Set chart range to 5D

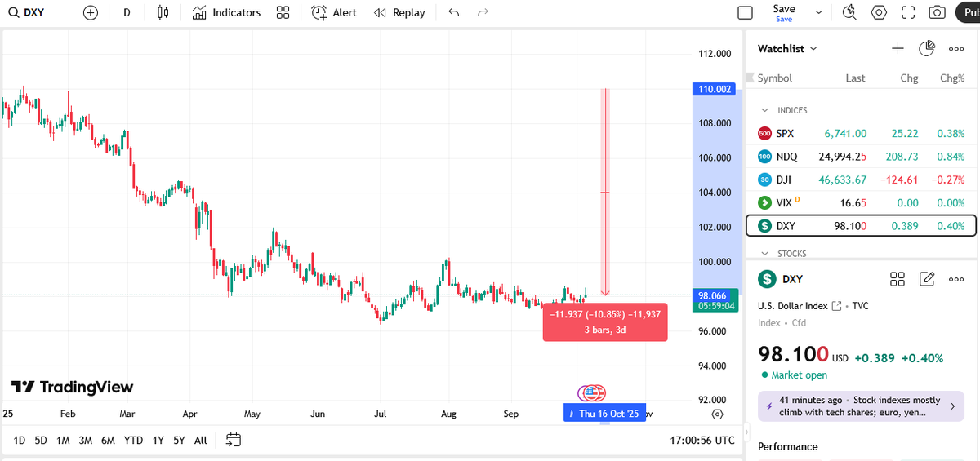coord(42,441)
